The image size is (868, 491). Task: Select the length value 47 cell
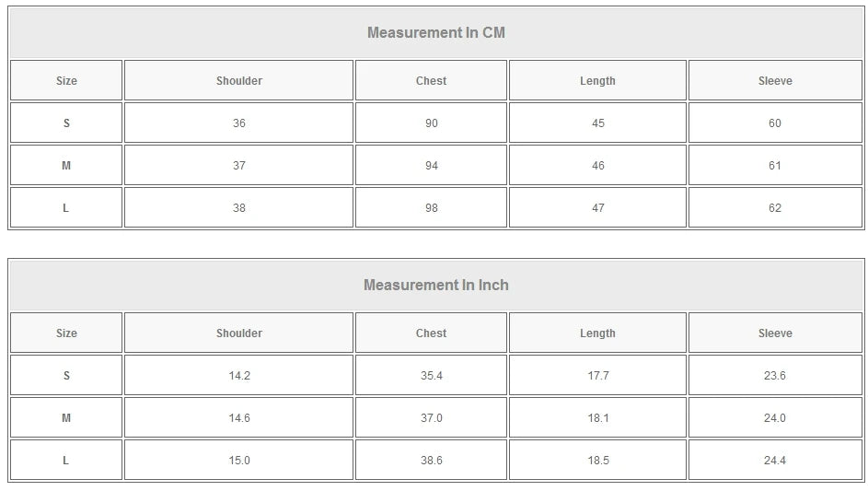(597, 208)
